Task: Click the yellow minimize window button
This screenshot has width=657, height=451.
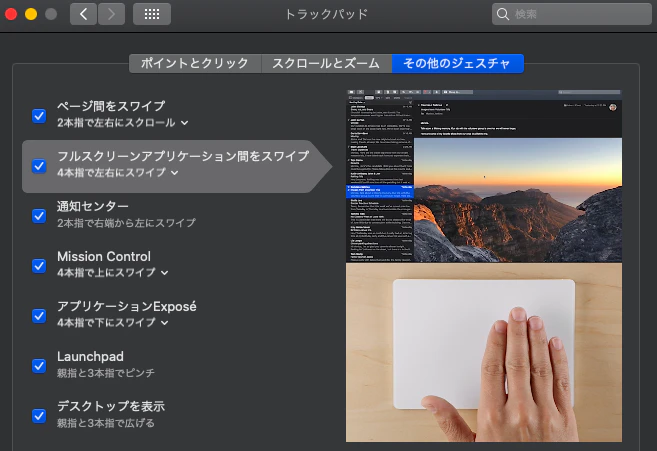Action: click(x=31, y=14)
